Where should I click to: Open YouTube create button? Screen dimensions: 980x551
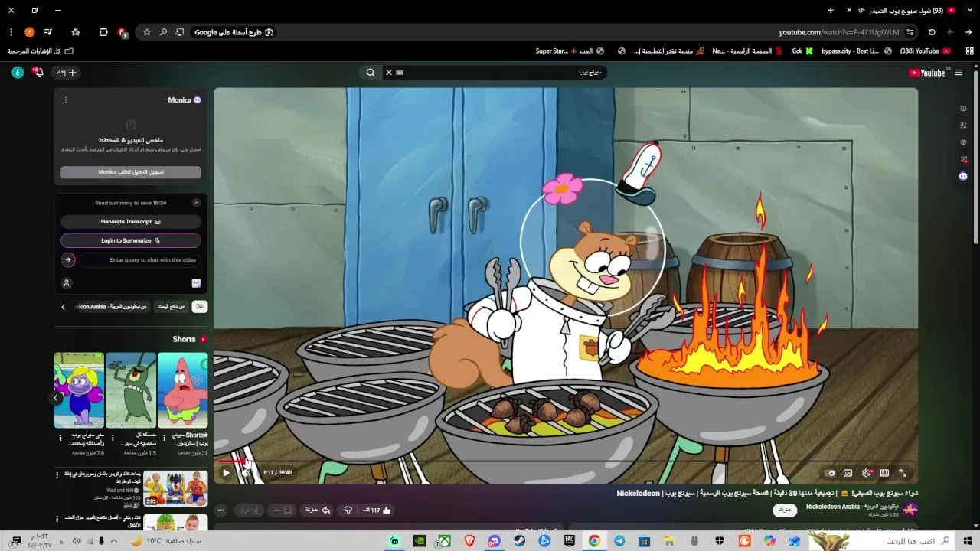pyautogui.click(x=66, y=73)
